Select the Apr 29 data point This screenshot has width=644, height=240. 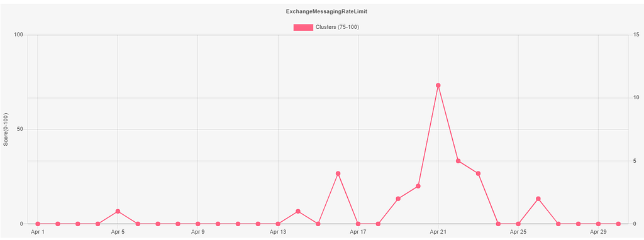click(598, 224)
